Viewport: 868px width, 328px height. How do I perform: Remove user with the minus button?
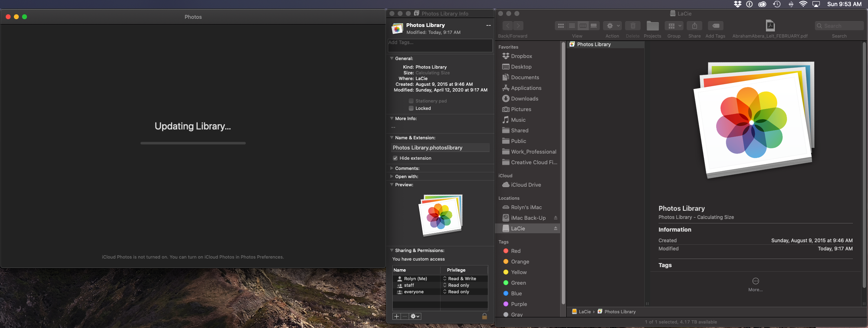[405, 317]
